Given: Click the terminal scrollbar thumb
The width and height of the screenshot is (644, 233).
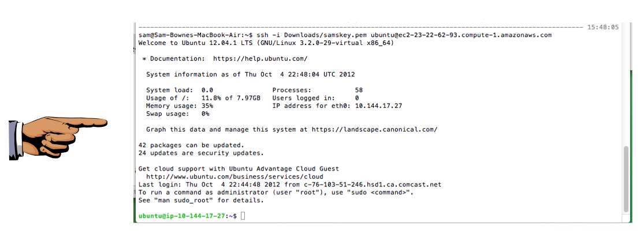Looking at the screenshot, I should (626, 179).
